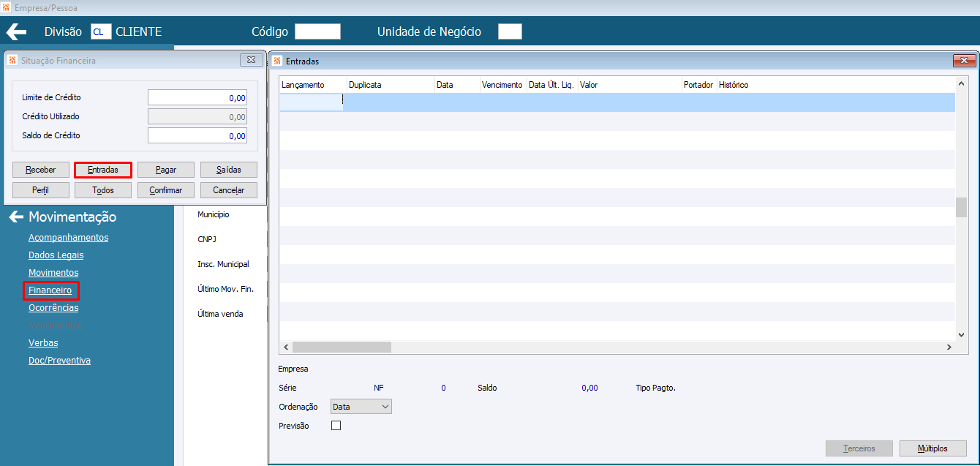
Task: Click the Terceiros button
Action: (x=859, y=448)
